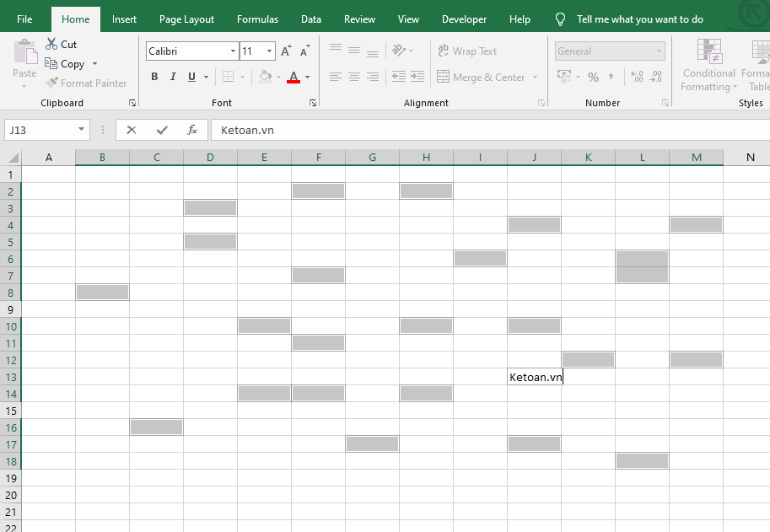Switch to the Formulas tab
The image size is (770, 532).
(x=257, y=19)
